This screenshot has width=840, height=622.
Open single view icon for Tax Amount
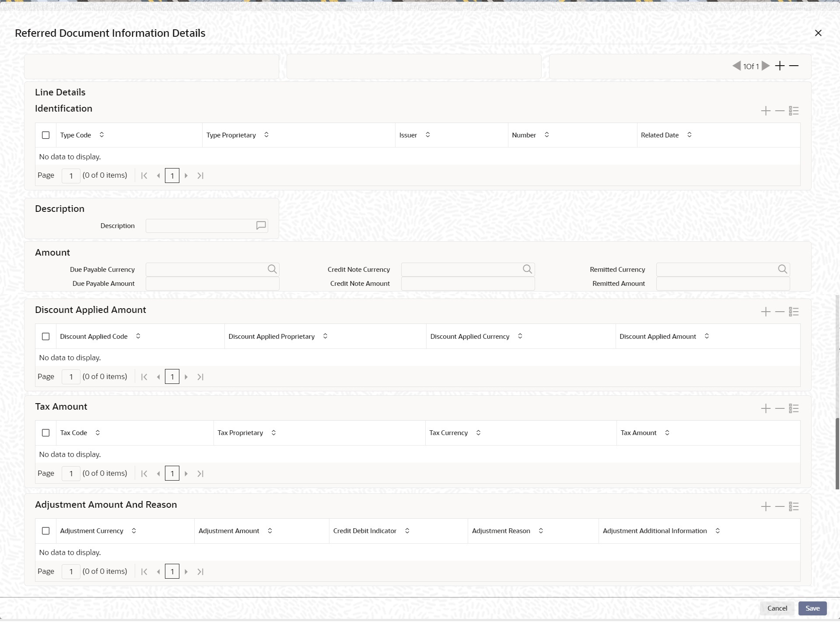794,409
